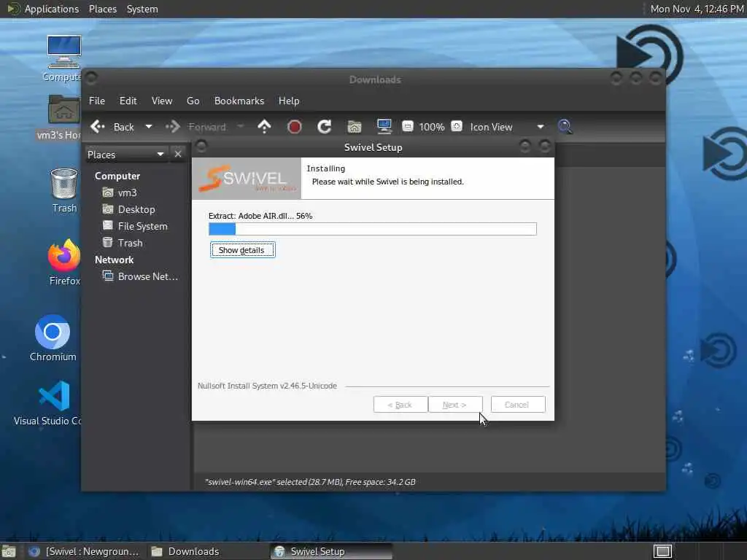Open the Help menu in Downloads
The height and width of the screenshot is (560, 747).
[x=289, y=101]
